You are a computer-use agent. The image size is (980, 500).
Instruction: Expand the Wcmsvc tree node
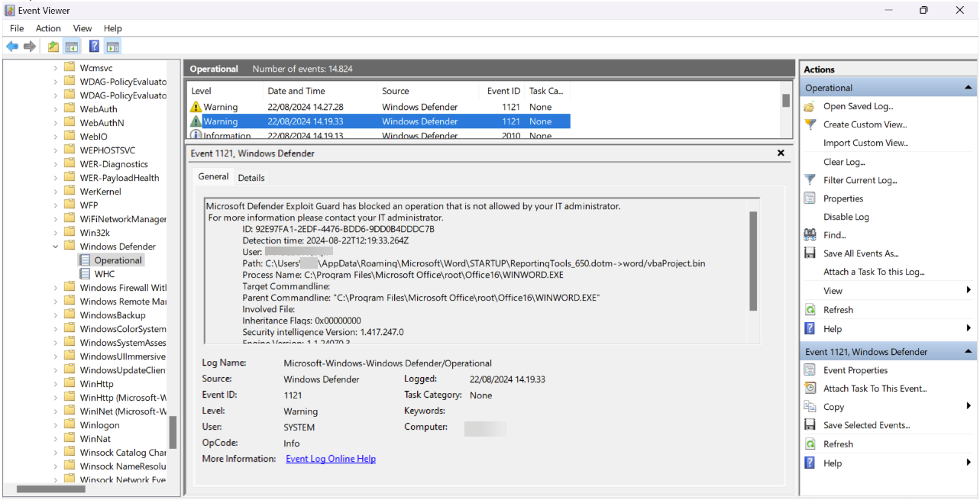(56, 68)
